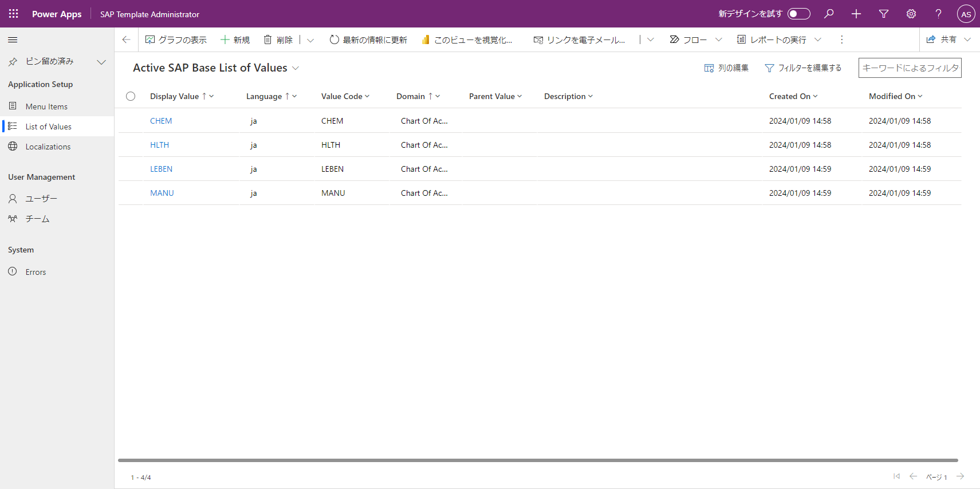Screen dimensions: 980x489
Task: Click the LEBEN value code cell
Action: tap(332, 169)
